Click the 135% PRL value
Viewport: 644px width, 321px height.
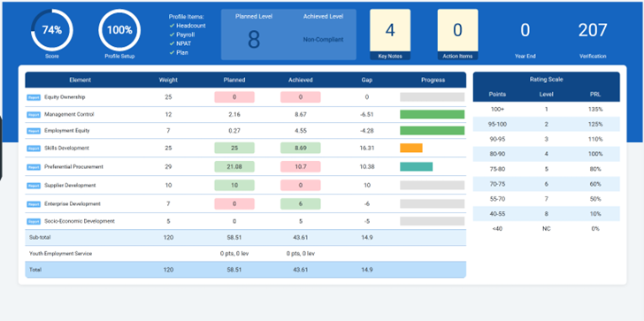[595, 110]
